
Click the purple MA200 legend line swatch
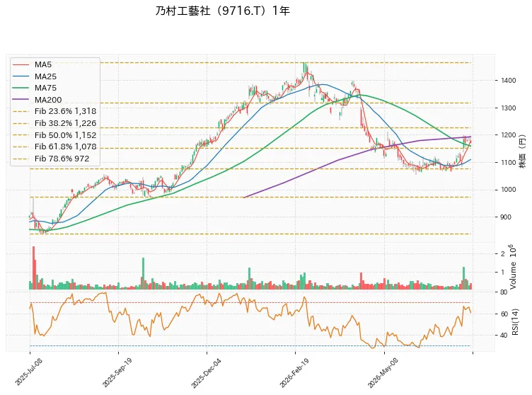click(x=21, y=100)
